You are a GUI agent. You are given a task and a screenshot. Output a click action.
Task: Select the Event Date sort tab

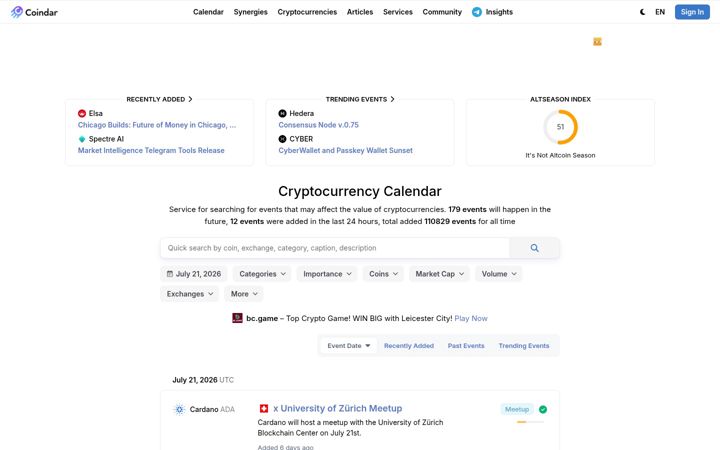point(349,346)
